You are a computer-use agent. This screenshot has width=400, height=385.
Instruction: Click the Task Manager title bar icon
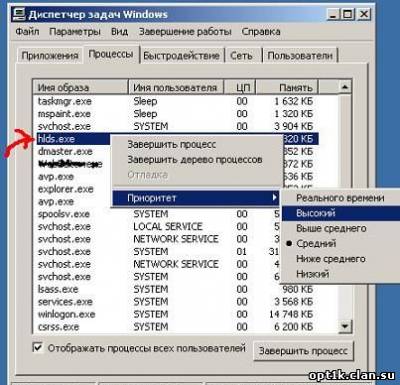pos(19,14)
